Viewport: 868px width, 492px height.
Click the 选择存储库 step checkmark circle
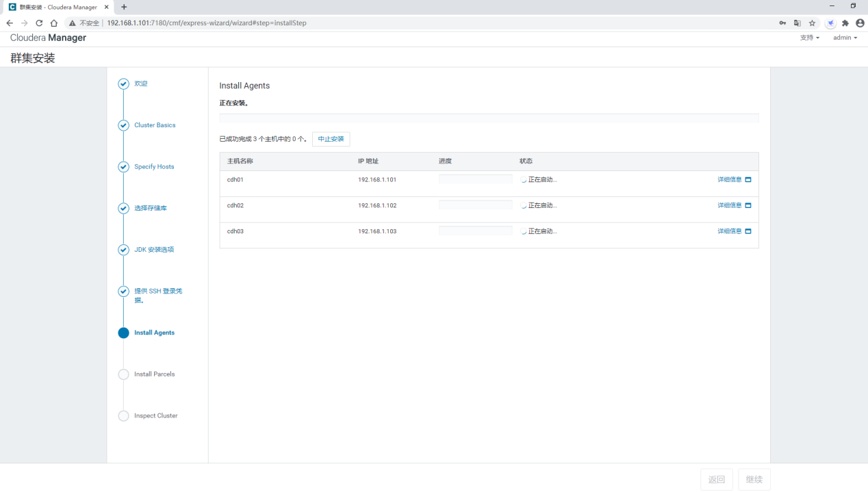point(123,208)
